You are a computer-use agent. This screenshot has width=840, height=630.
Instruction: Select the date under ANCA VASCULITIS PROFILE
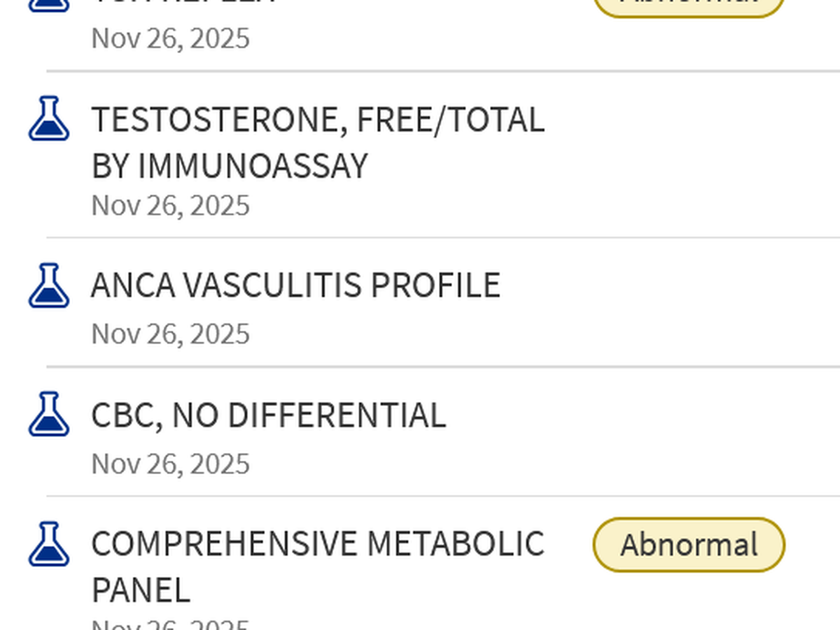point(170,334)
